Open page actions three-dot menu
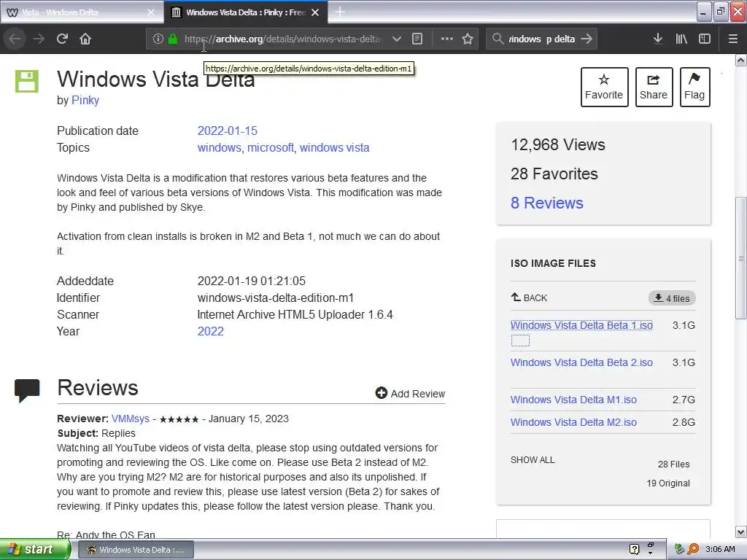The image size is (747, 560). tap(447, 39)
